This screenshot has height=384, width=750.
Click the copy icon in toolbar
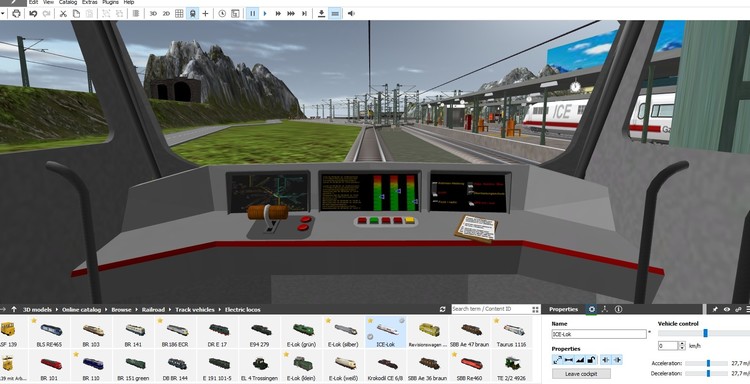(76, 13)
